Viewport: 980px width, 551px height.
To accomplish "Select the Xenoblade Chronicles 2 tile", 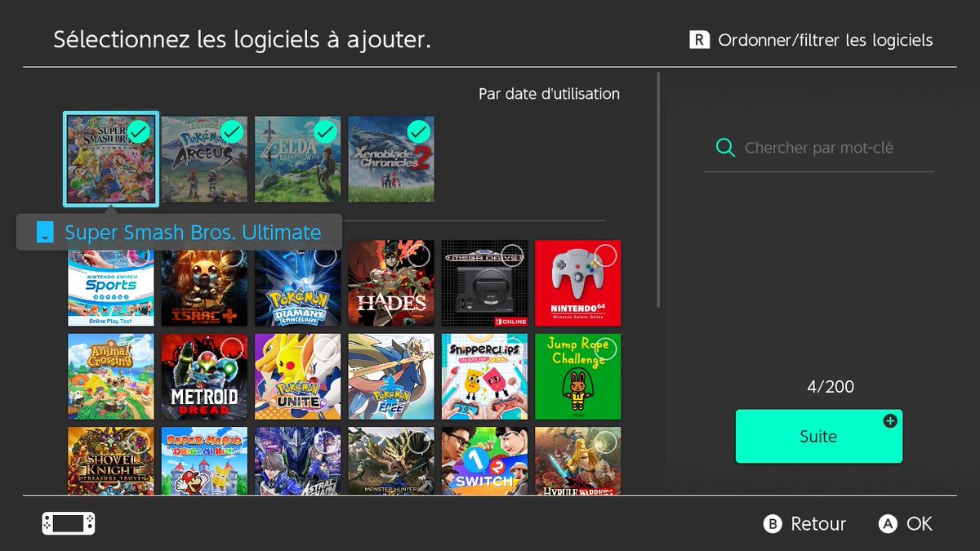I will click(391, 159).
